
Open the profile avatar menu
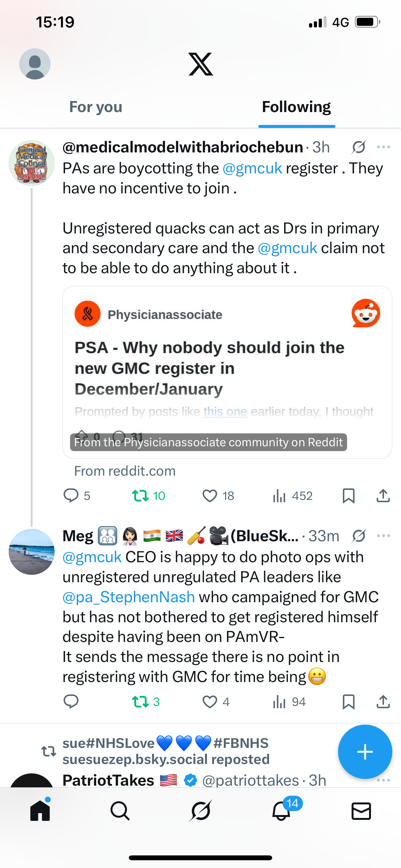(x=35, y=64)
